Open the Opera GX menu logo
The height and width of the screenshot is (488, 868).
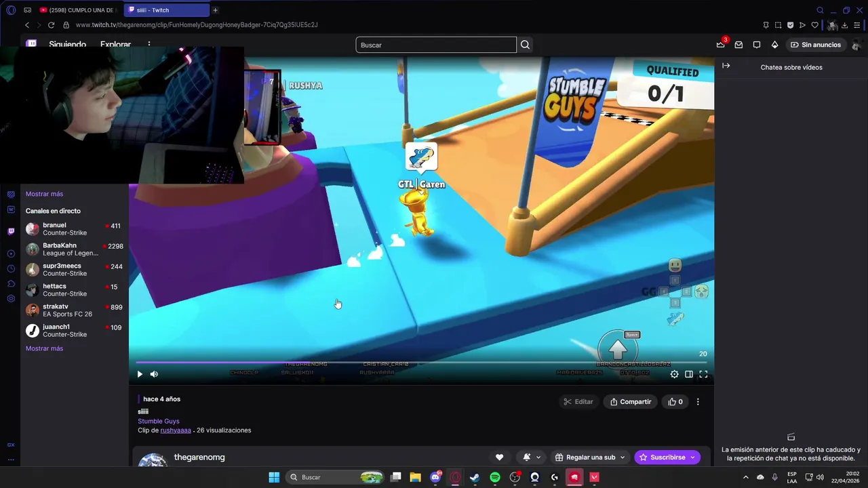tap(11, 10)
